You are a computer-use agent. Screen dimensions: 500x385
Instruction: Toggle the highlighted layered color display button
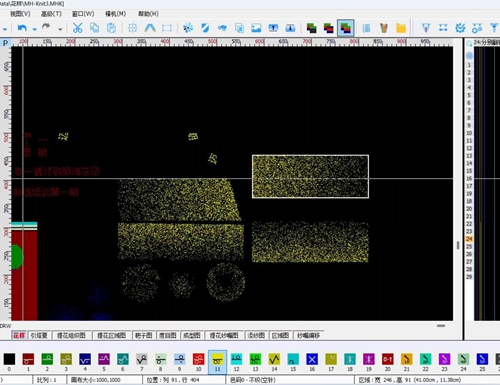pyautogui.click(x=346, y=28)
